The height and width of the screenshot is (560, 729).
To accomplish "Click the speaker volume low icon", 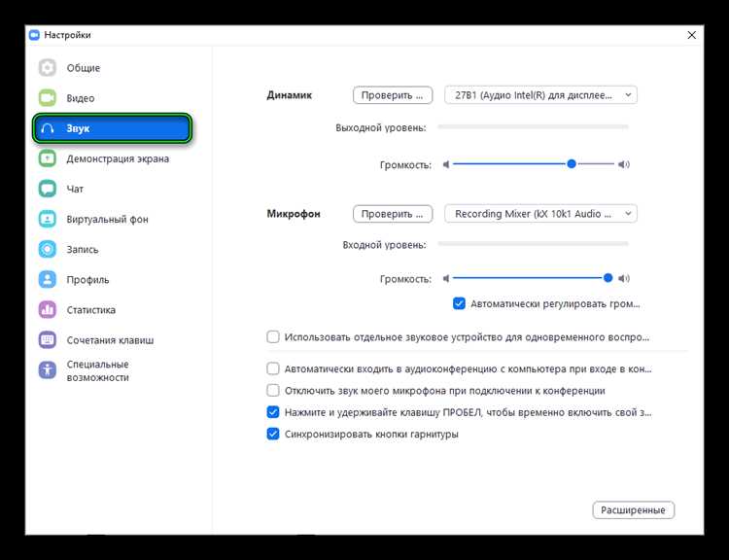I will 446,164.
